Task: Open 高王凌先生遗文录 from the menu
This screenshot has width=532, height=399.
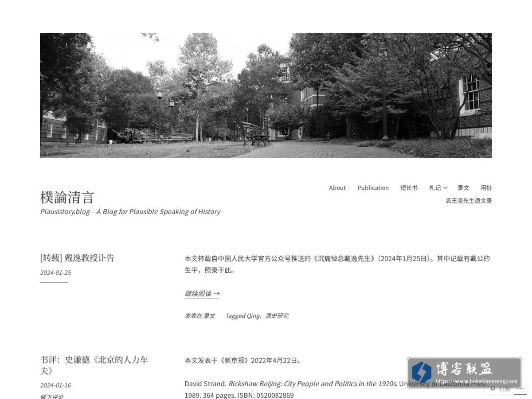Action: pyautogui.click(x=469, y=201)
